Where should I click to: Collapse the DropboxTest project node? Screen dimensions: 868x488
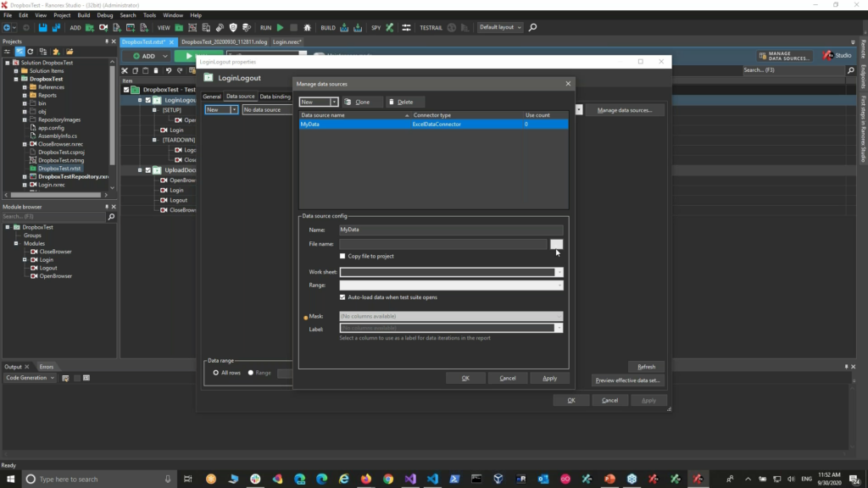click(16, 79)
